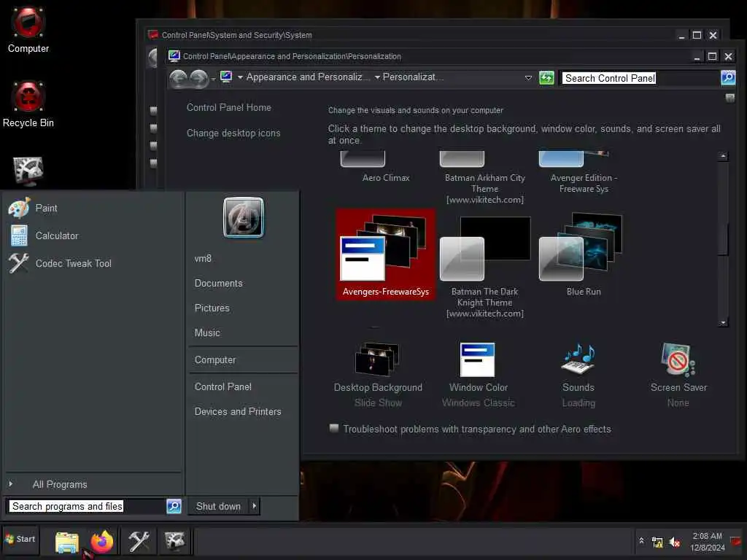Select the Aero Climax theme
This screenshot has height=560, width=747.
386,167
